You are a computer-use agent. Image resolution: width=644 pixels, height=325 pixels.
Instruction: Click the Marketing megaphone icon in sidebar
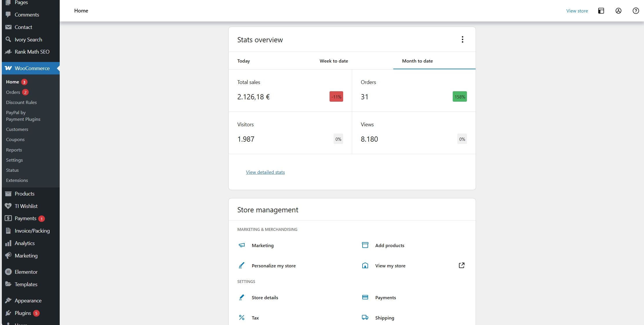8,255
